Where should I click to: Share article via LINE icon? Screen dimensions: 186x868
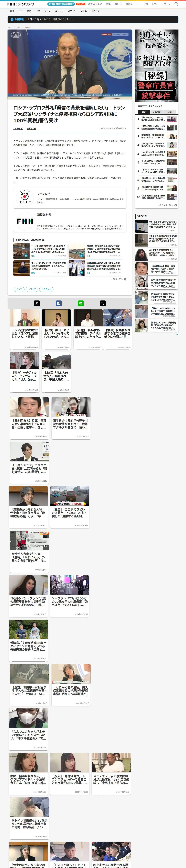point(81,303)
